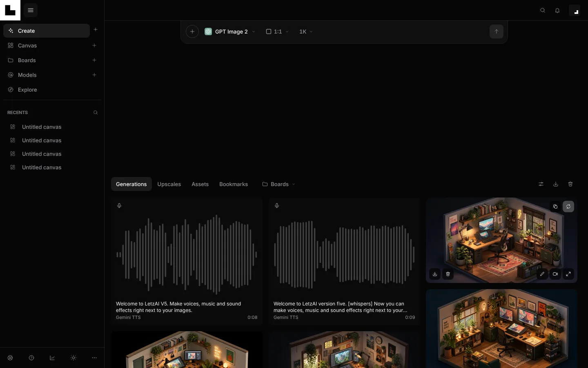
Task: Play the "Welcome to LetzAI V5" audio waveform
Action: coord(187,254)
